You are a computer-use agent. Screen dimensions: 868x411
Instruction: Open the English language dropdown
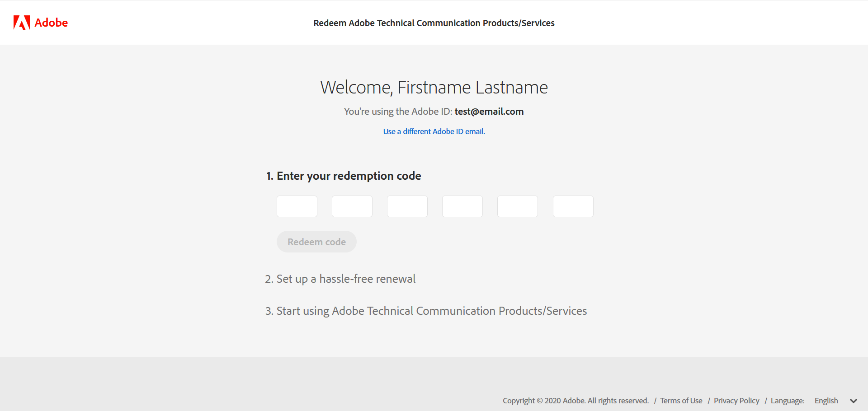(826, 401)
